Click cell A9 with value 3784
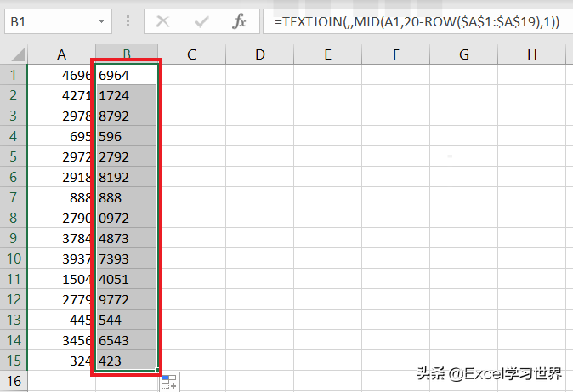573x392 pixels. coord(61,238)
